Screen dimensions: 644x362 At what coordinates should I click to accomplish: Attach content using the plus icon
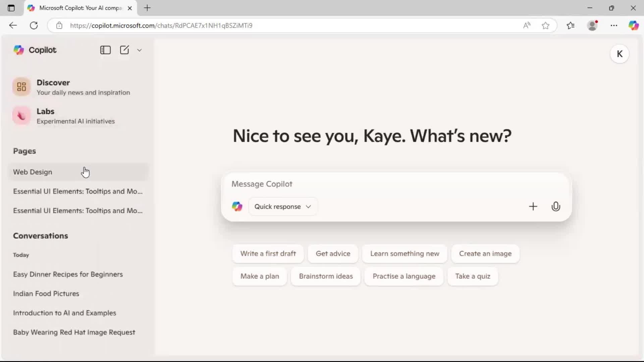533,206
